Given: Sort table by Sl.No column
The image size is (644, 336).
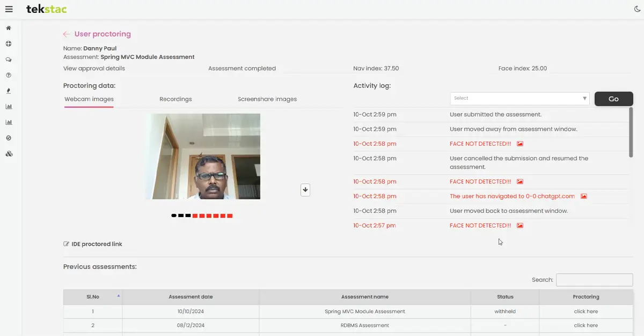Looking at the screenshot, I should 93,297.
